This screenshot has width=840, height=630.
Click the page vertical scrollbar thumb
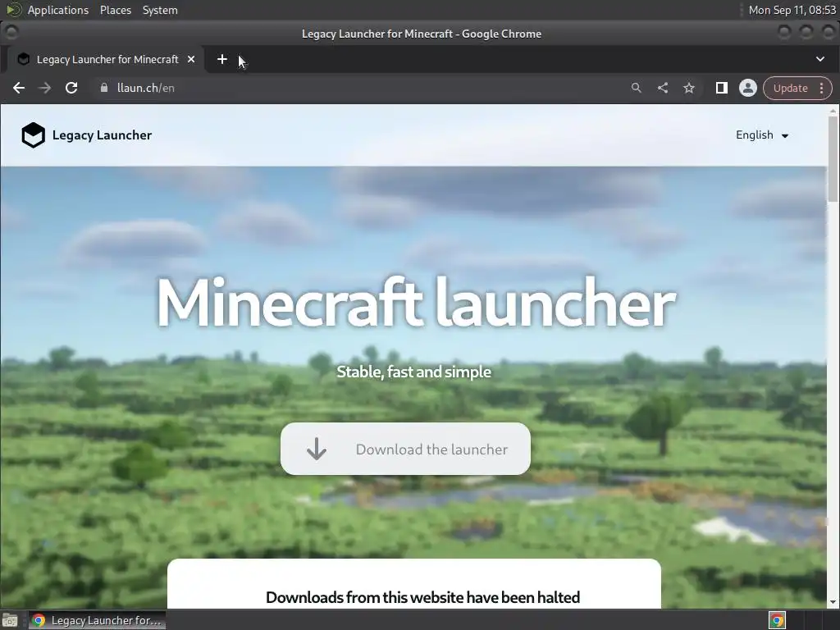[833, 159]
